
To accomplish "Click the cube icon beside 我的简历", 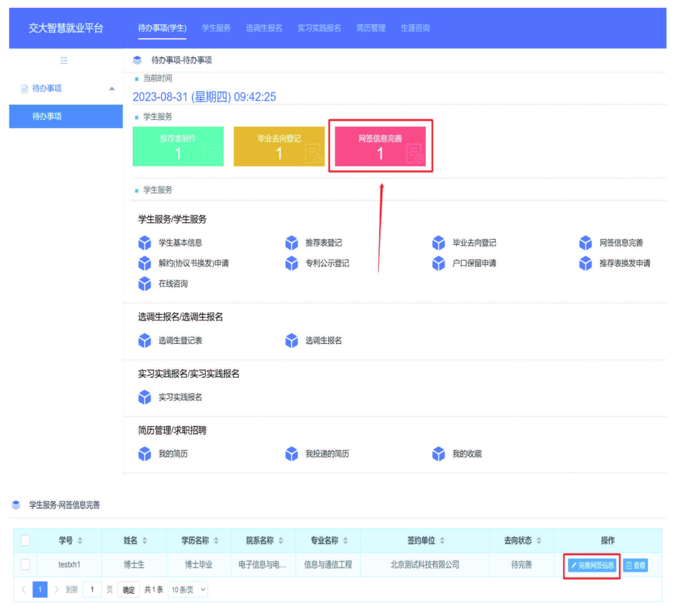I will [145, 454].
